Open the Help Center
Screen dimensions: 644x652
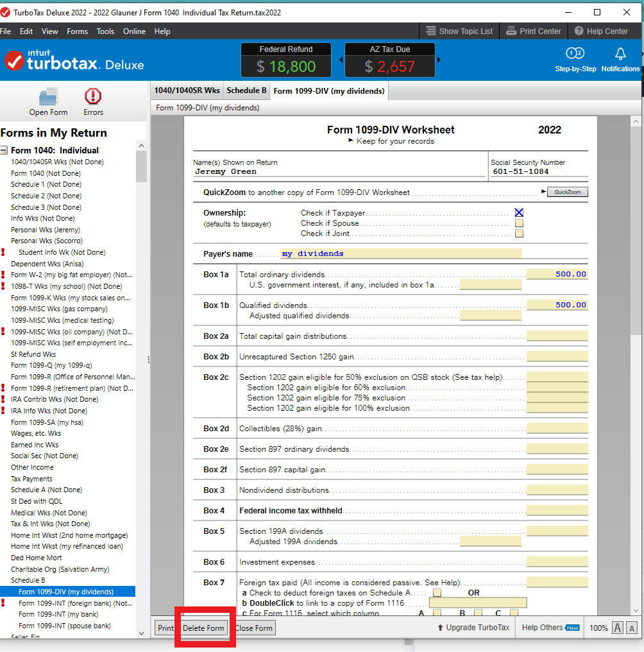click(601, 31)
